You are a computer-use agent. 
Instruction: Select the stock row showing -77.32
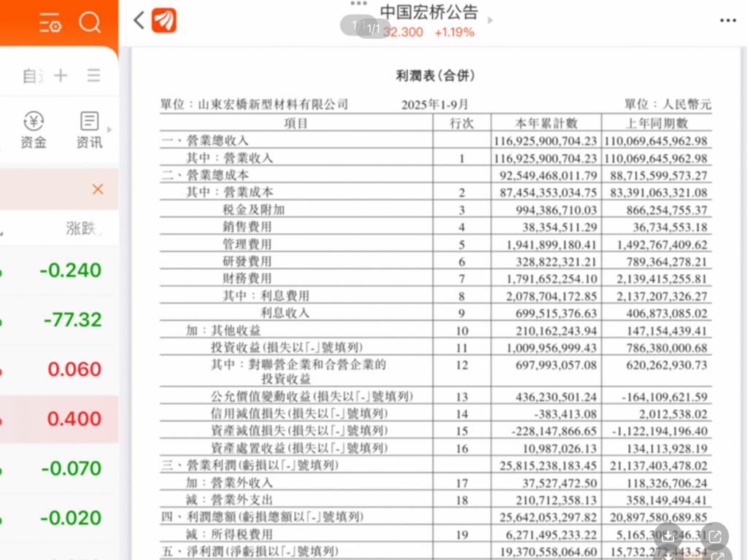59,319
